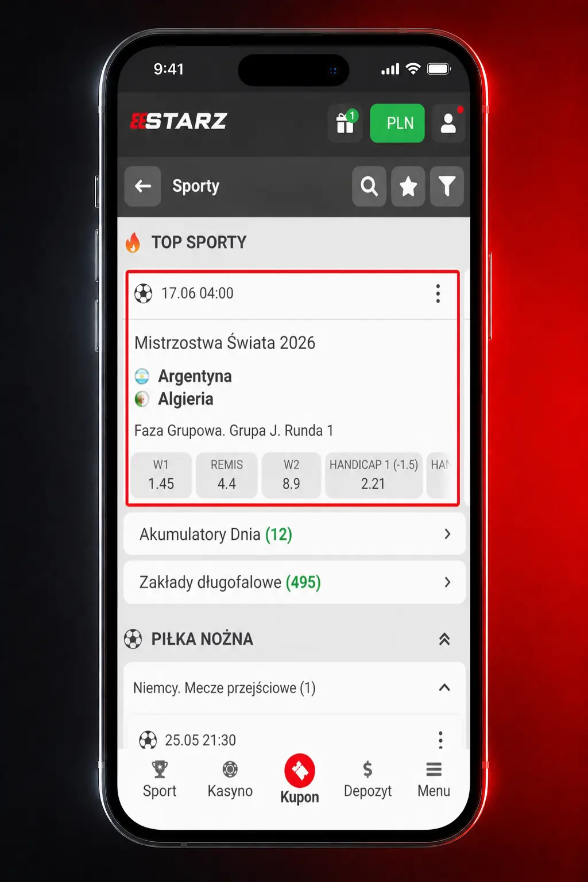Click the TOP SPORTY heading
The image size is (588, 882).
pos(199,242)
